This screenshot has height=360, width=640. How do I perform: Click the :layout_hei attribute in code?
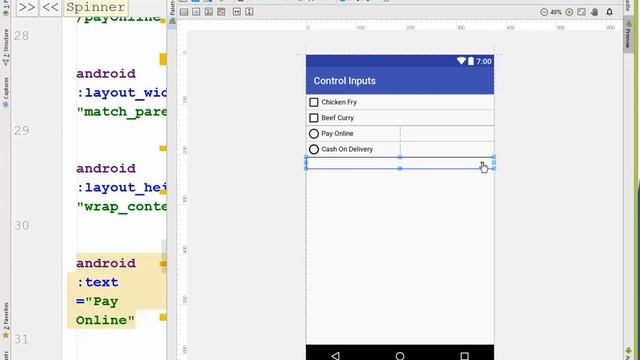coord(121,187)
